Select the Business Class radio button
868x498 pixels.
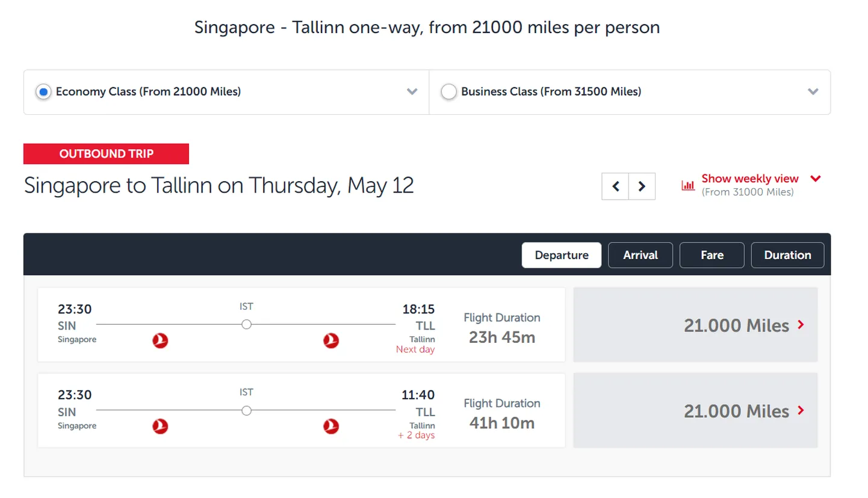click(448, 92)
